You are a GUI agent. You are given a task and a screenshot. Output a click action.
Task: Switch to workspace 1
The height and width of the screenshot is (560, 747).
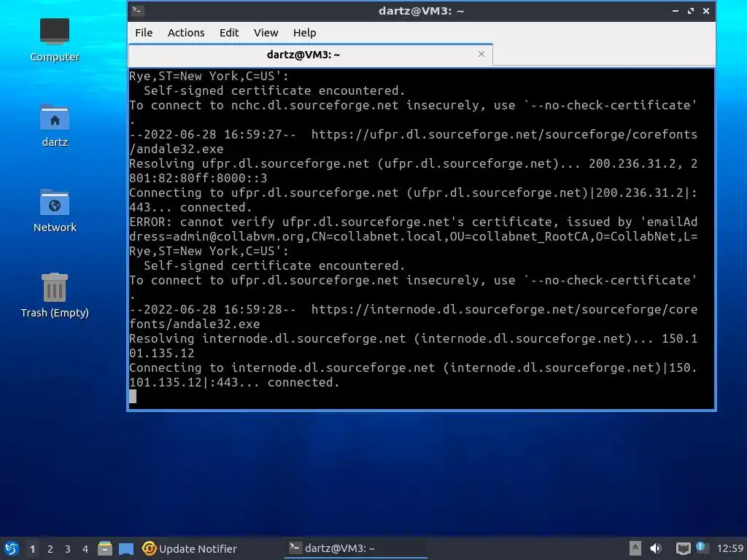click(x=32, y=549)
